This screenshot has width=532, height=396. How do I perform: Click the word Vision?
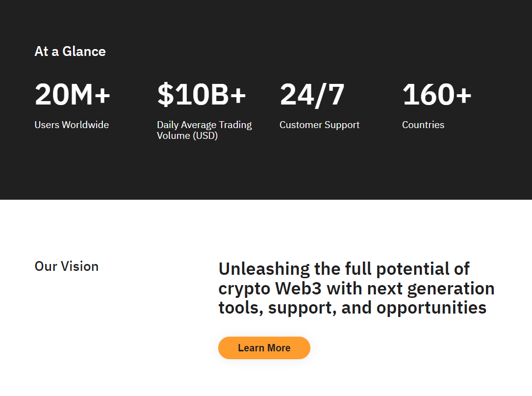(x=80, y=266)
